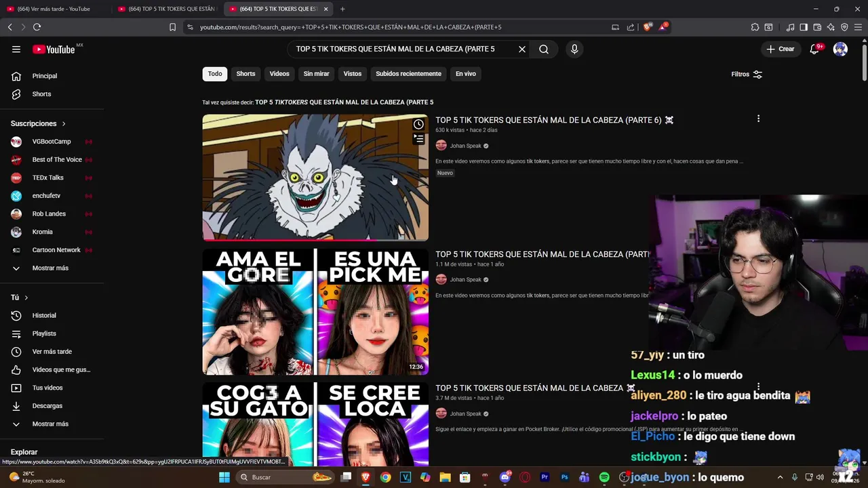Open Johan Speak channel on Parte 6 result
The image size is (868, 488).
[465, 146]
